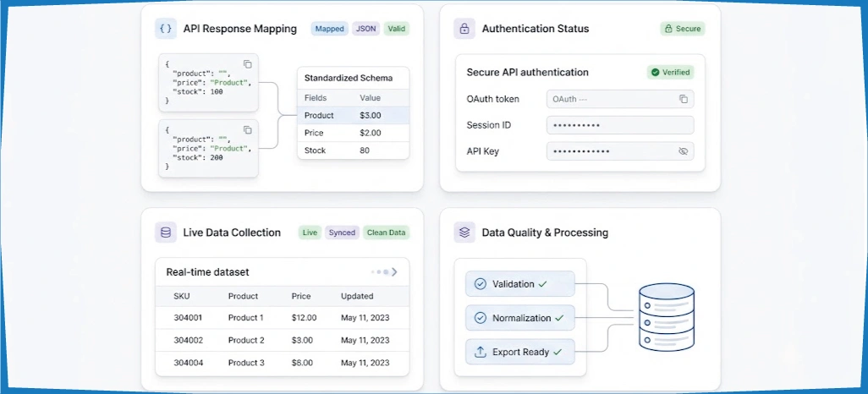Viewport: 868px width, 394px height.
Task: Click the database server illustration
Action: click(666, 317)
